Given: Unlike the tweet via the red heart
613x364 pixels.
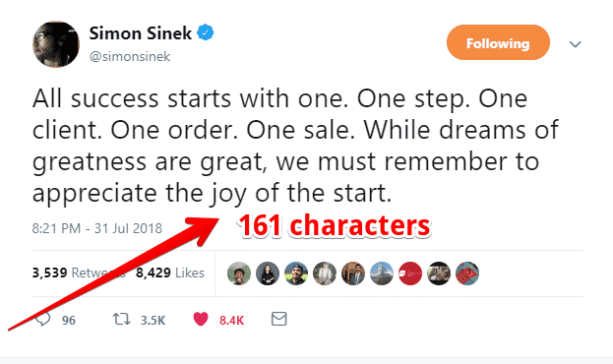Looking at the screenshot, I should 201,320.
